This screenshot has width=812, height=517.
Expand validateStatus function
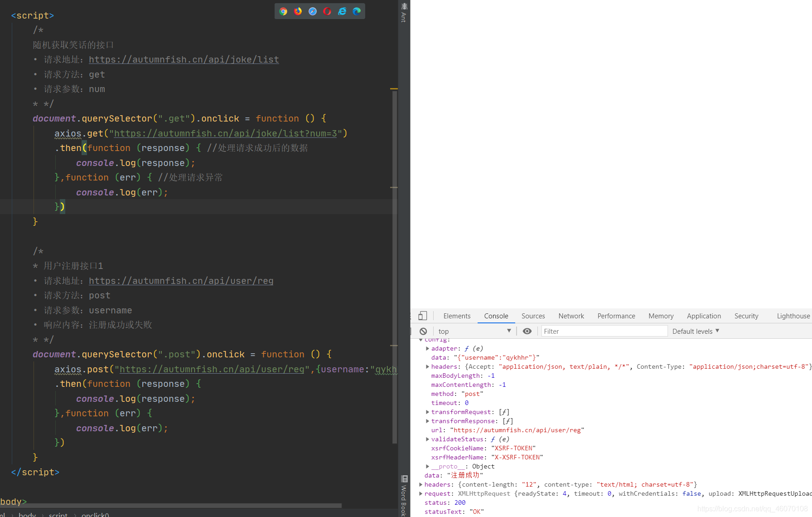click(x=427, y=439)
